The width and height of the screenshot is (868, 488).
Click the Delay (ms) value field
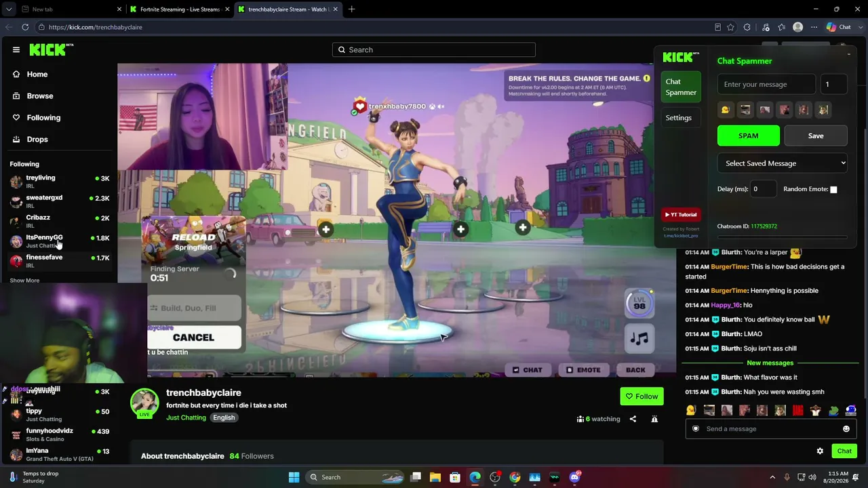coord(764,189)
